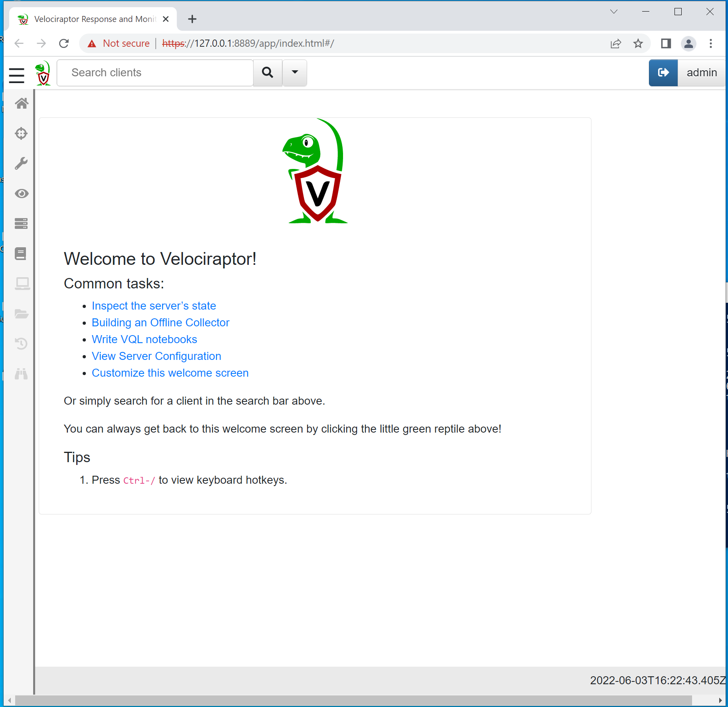
Task: Open the Chrome profile avatar
Action: (x=688, y=43)
